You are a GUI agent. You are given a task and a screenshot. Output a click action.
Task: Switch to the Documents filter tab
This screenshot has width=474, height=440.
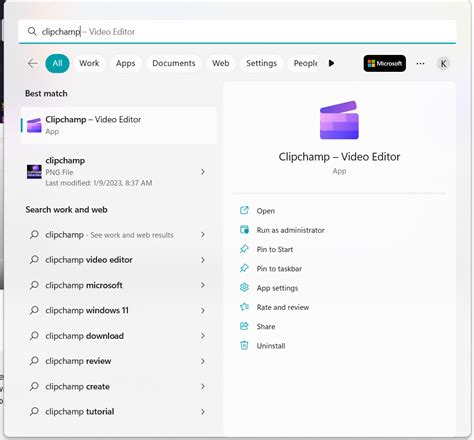pyautogui.click(x=174, y=63)
